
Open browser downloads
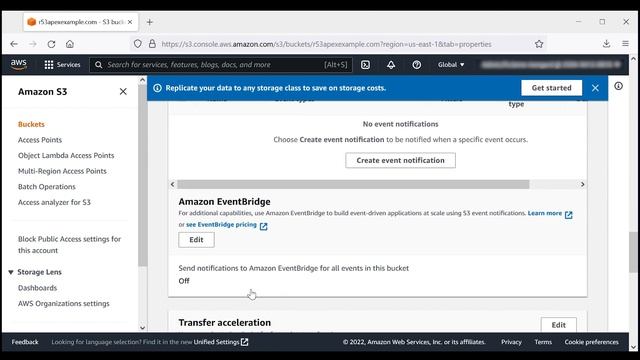[x=607, y=43]
